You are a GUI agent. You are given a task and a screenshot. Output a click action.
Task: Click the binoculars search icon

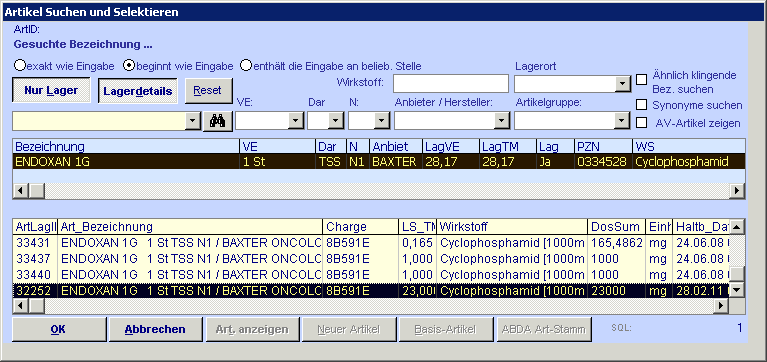pyautogui.click(x=217, y=121)
